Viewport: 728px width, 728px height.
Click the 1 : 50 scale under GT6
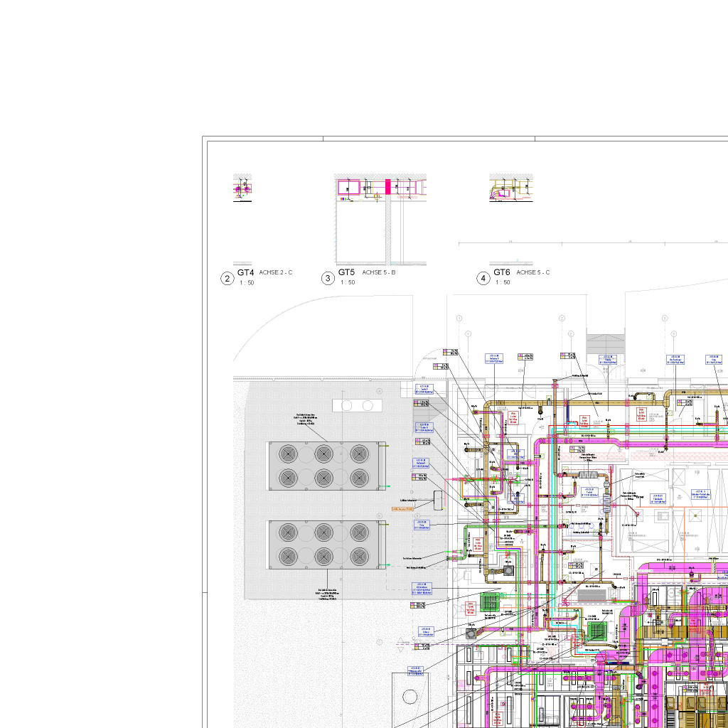click(x=502, y=282)
